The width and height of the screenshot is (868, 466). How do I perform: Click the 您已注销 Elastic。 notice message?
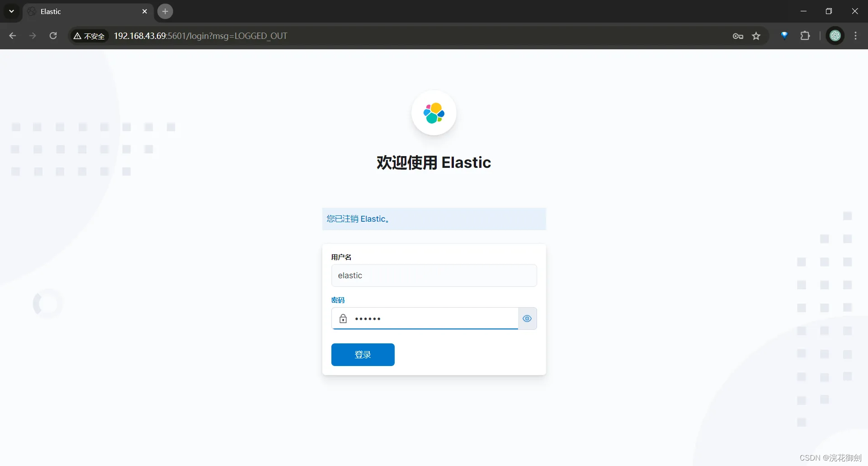coord(434,219)
